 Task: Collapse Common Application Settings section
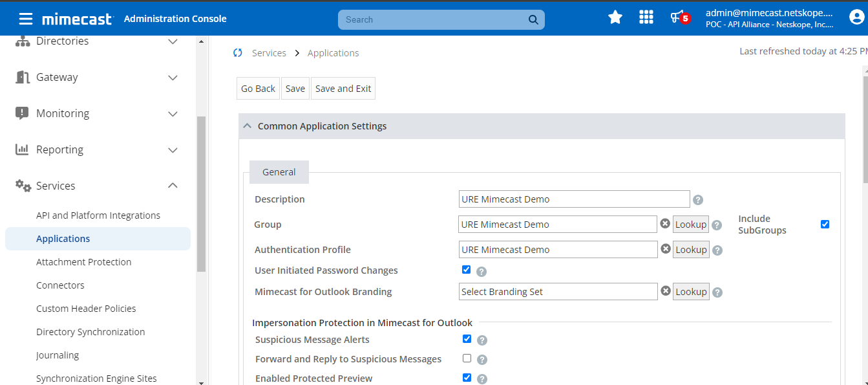pos(247,126)
